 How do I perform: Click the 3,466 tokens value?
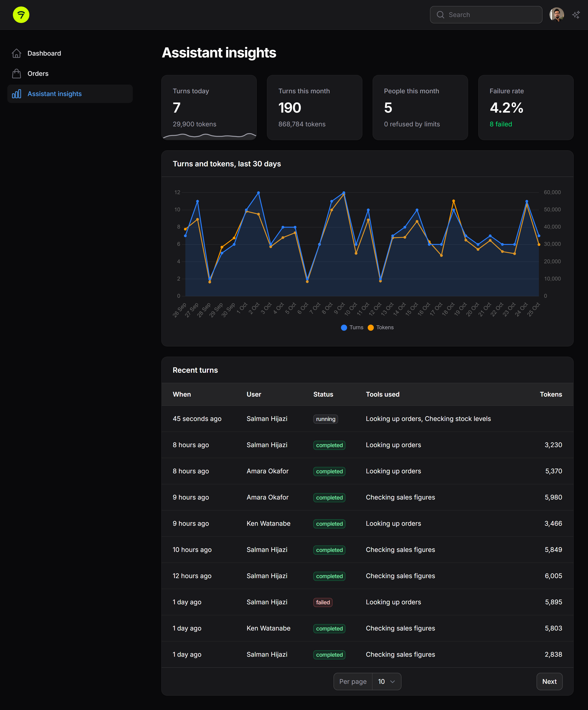coord(553,524)
